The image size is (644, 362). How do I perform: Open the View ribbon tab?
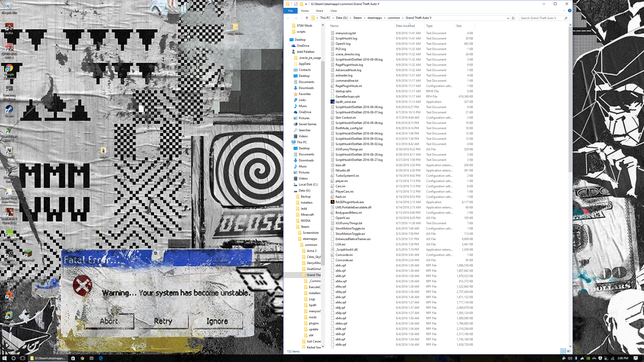[x=334, y=11]
